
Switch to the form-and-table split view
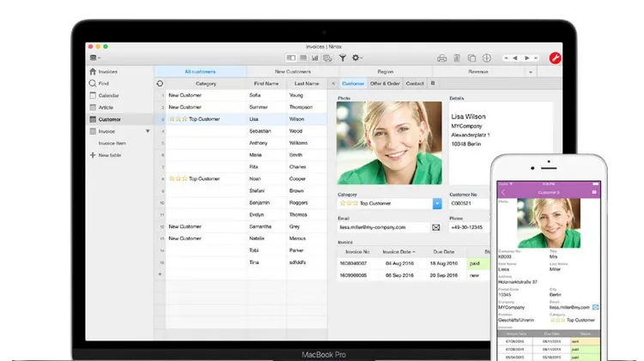pos(291,58)
